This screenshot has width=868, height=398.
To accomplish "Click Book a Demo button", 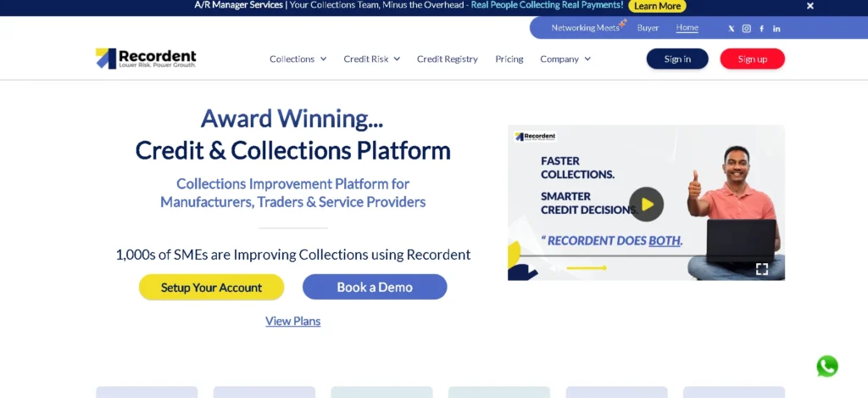I will 375,287.
